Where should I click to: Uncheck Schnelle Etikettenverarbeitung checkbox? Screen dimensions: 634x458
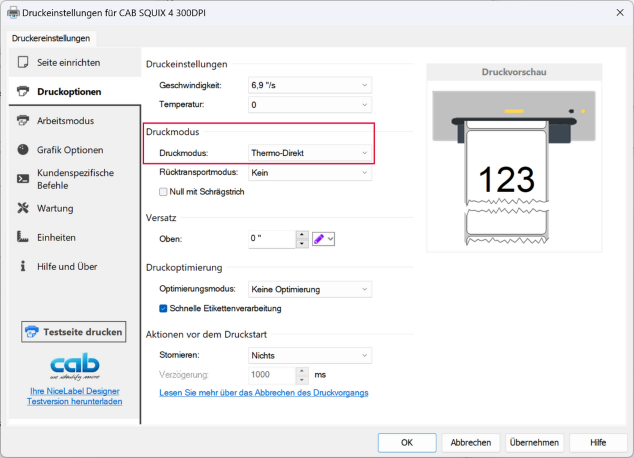point(163,308)
